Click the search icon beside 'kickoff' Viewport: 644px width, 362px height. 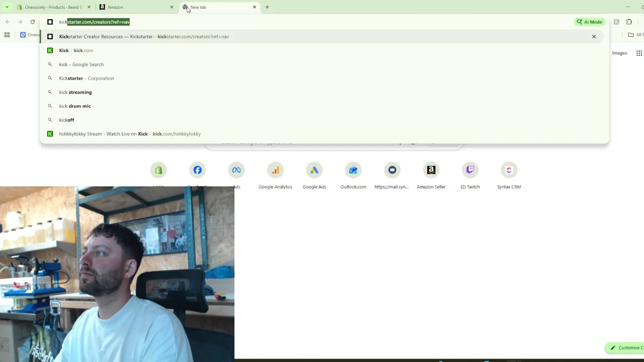click(x=50, y=120)
